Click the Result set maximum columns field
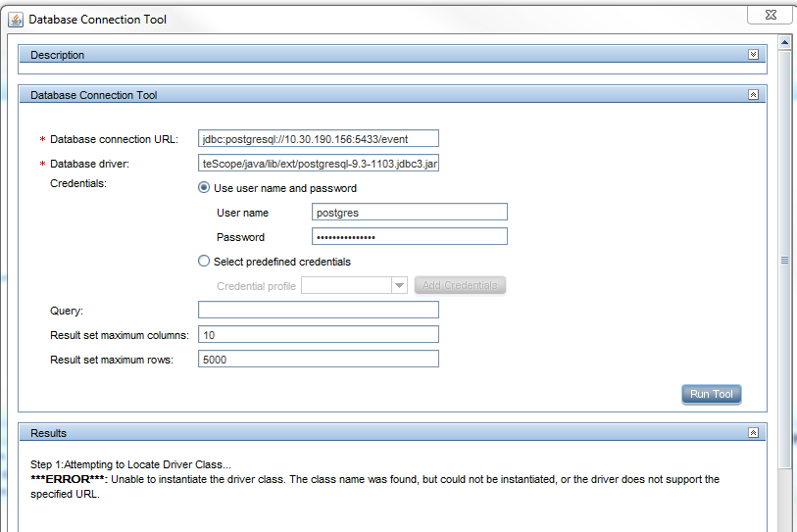This screenshot has height=532, width=797. click(x=318, y=335)
